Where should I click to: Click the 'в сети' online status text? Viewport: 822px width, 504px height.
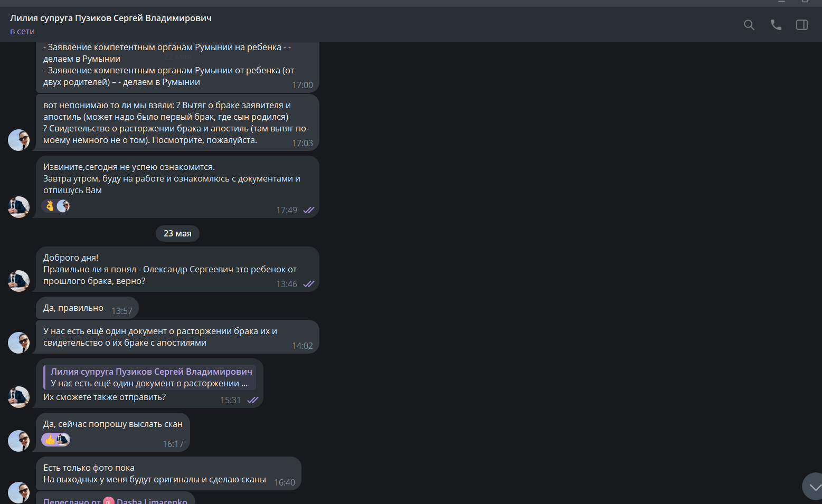22,32
